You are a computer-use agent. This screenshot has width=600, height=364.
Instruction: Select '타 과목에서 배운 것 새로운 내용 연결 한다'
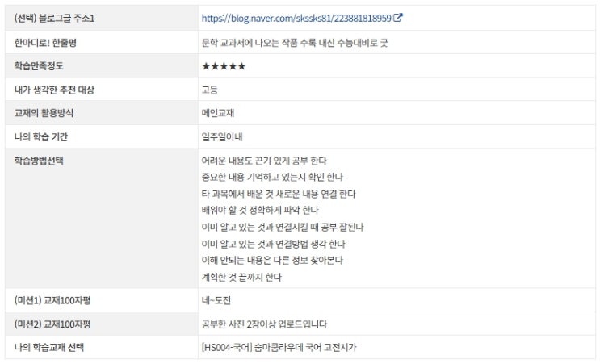[x=279, y=194]
